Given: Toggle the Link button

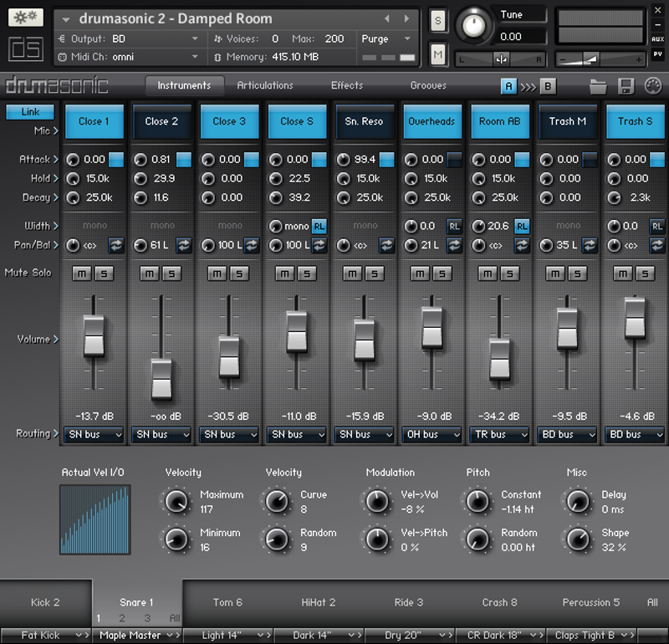Looking at the screenshot, I should tap(30, 112).
